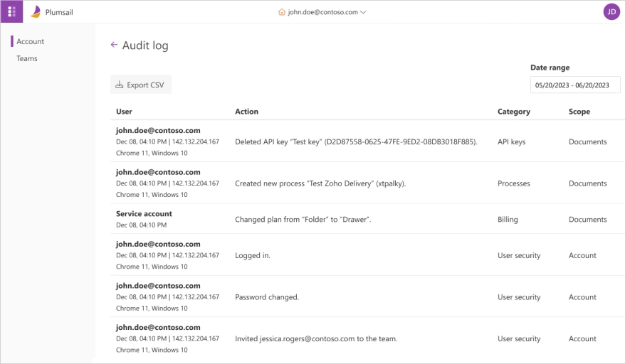This screenshot has height=364, width=625.
Task: Click the Scope column header
Action: [579, 112]
